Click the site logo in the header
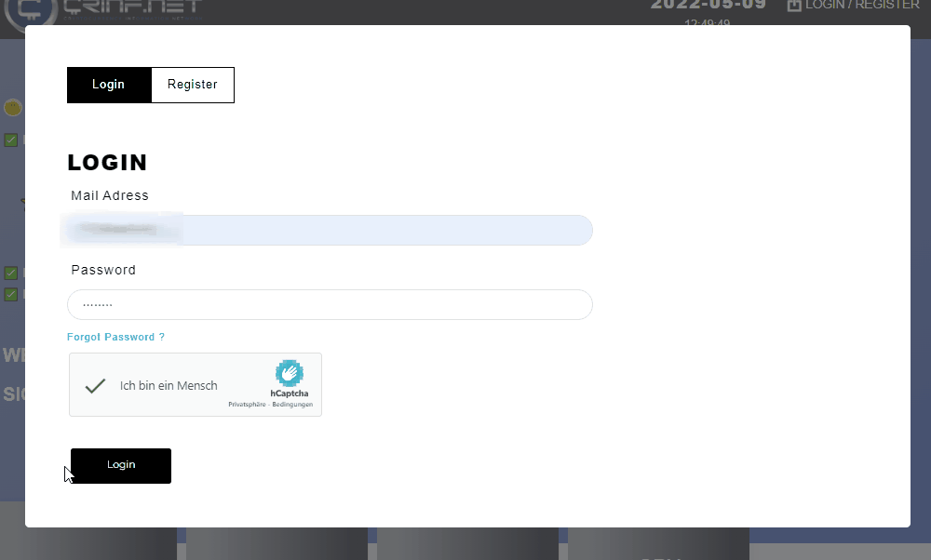931x560 pixels. pyautogui.click(x=104, y=12)
